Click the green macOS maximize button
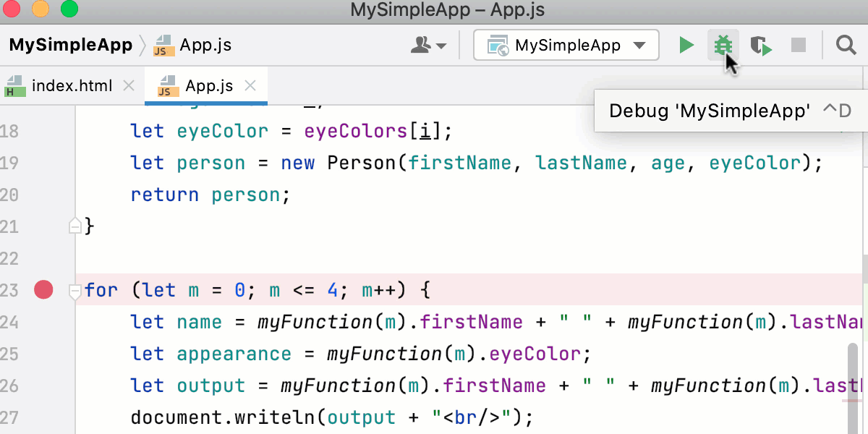The height and width of the screenshot is (434, 868). (x=69, y=9)
